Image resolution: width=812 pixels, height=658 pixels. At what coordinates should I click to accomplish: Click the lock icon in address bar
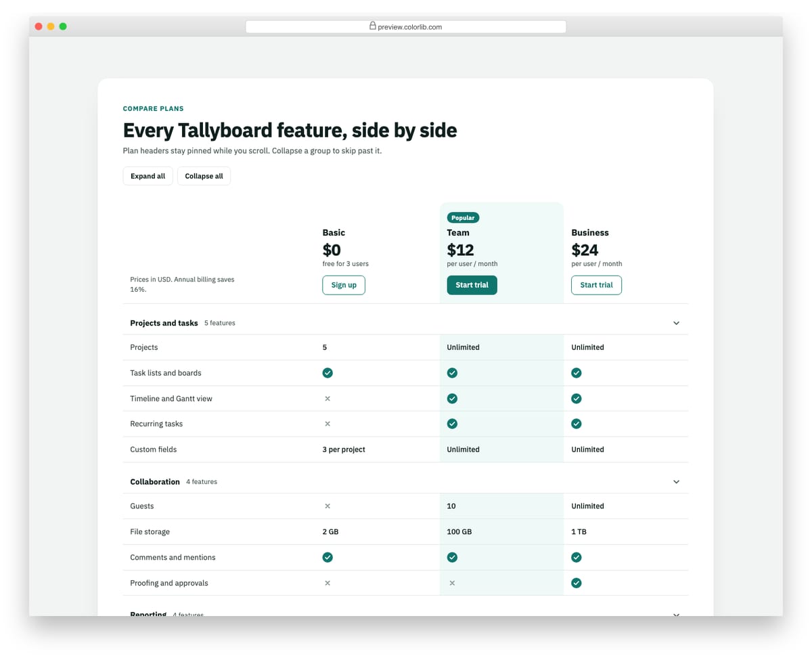click(x=373, y=26)
